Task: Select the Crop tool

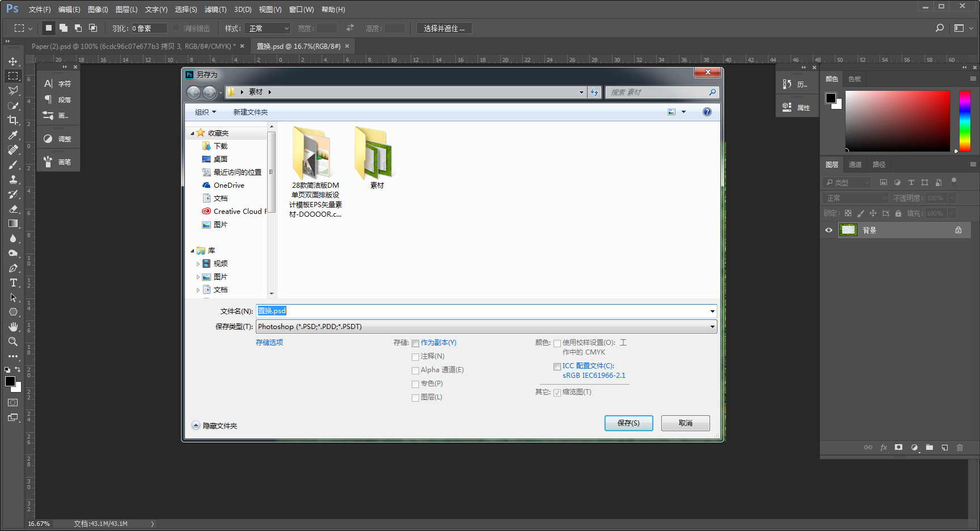Action: (13, 120)
